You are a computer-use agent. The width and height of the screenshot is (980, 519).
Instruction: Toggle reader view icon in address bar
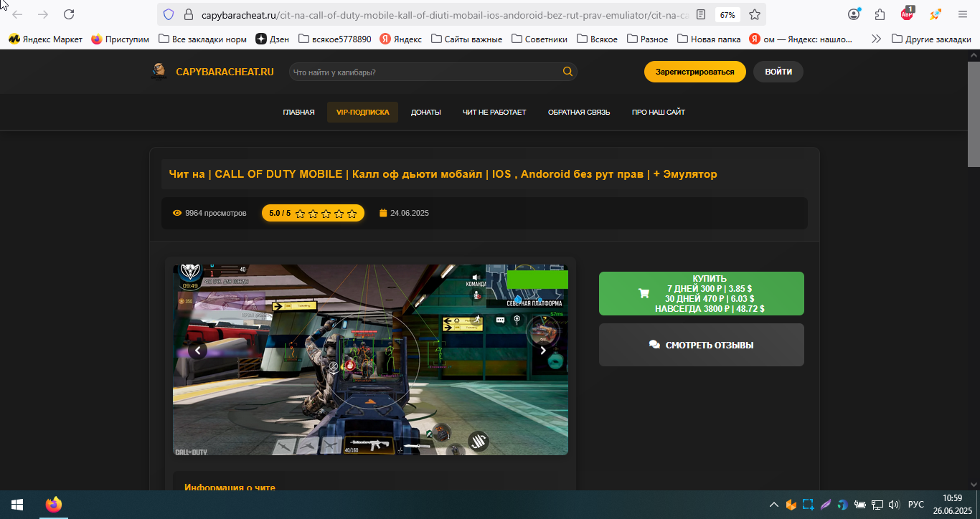701,14
